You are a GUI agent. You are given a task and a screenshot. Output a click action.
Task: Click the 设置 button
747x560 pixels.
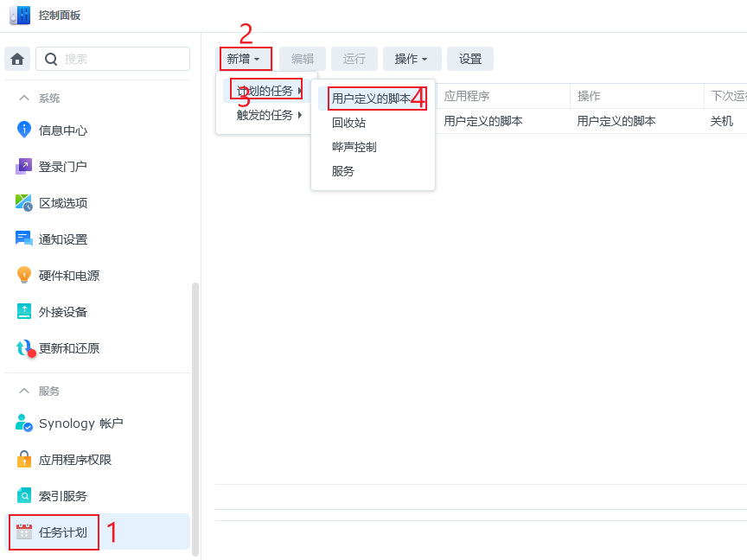(470, 59)
